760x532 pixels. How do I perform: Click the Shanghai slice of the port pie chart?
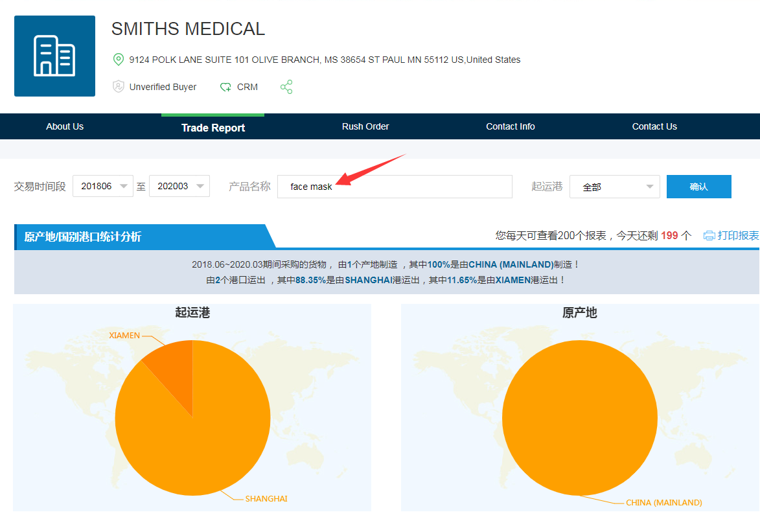click(x=203, y=437)
